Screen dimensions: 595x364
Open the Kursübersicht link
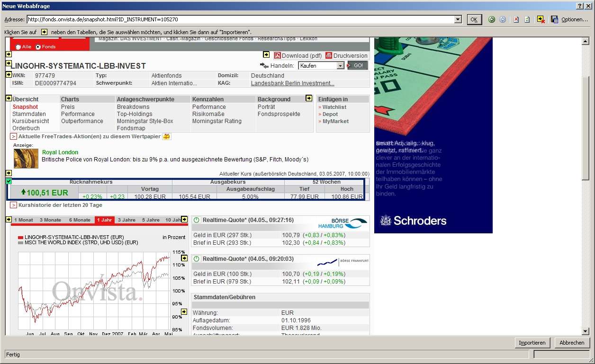tap(31, 121)
